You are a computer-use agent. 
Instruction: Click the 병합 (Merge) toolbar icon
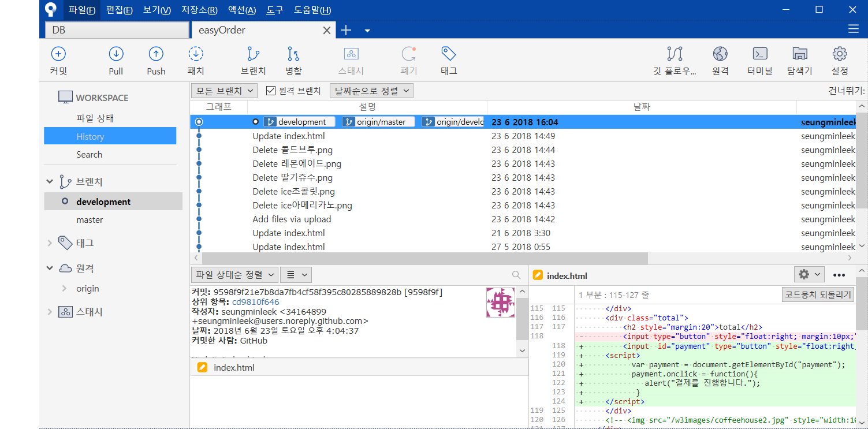point(293,54)
